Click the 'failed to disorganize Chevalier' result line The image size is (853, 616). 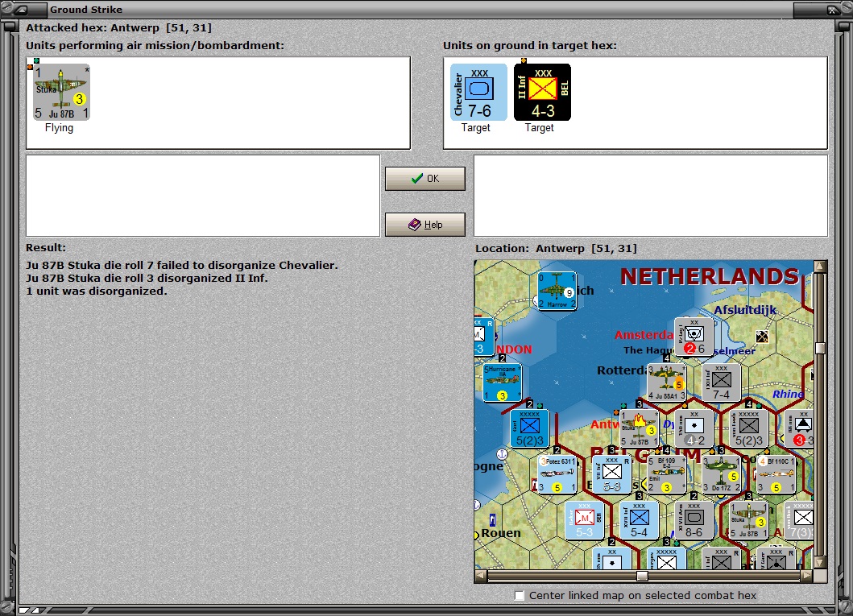tap(182, 265)
